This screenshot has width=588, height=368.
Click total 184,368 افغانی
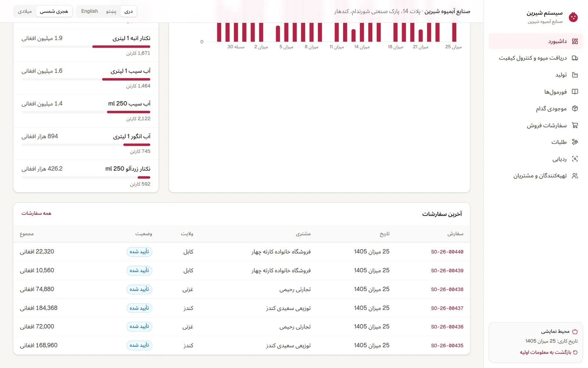39,308
